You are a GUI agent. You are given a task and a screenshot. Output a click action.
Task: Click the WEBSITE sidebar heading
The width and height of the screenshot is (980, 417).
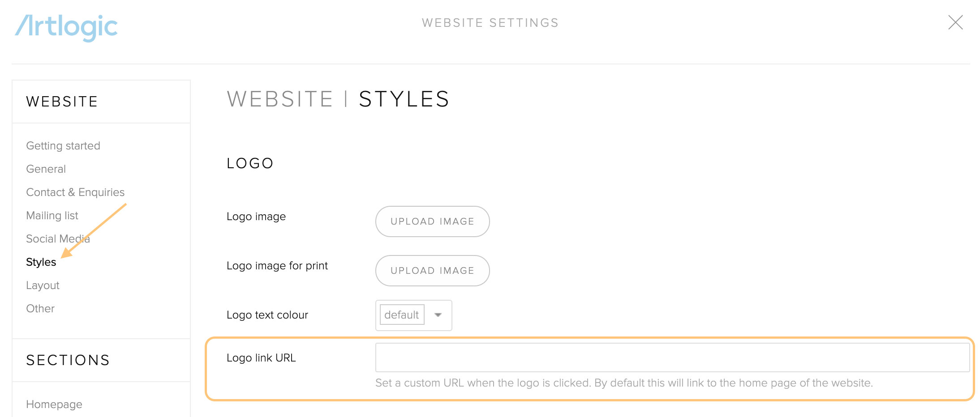(62, 102)
